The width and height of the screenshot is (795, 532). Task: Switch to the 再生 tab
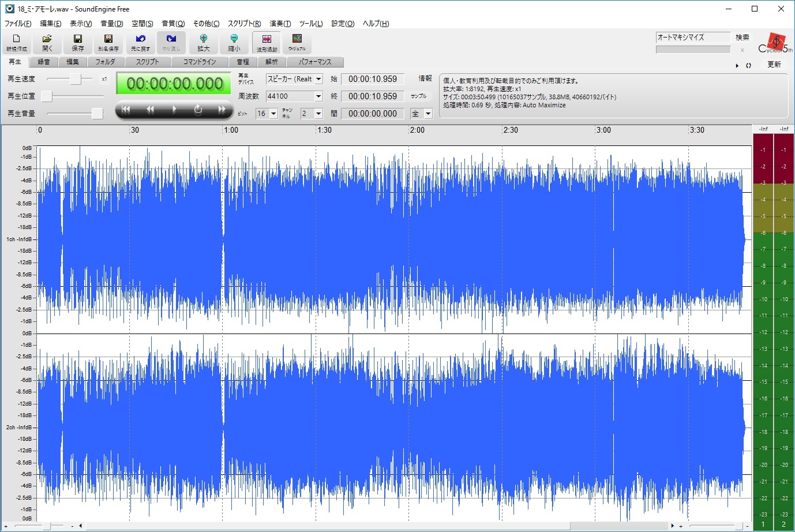pyautogui.click(x=15, y=62)
